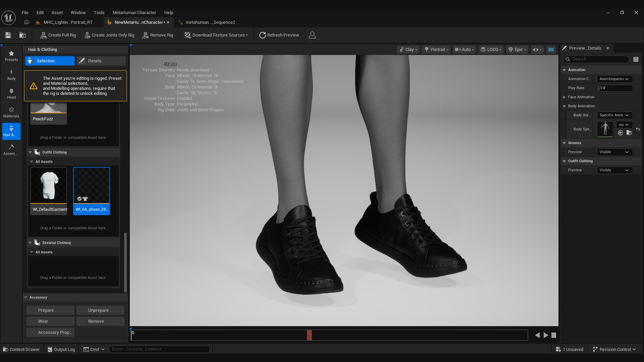Select the WI_DefaultGarment thumbnail

tap(49, 191)
